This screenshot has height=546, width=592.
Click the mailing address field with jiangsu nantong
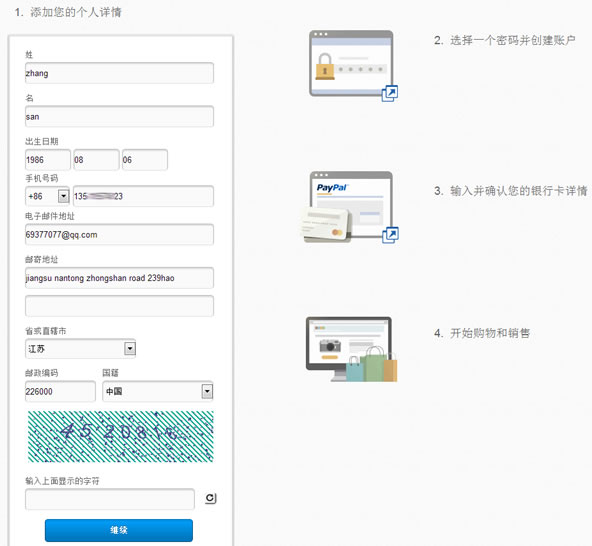coord(119,278)
